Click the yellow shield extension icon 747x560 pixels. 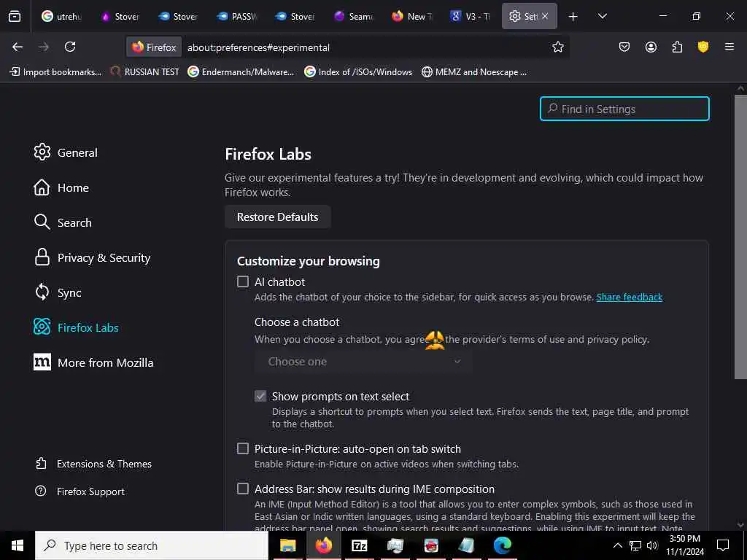(x=703, y=47)
